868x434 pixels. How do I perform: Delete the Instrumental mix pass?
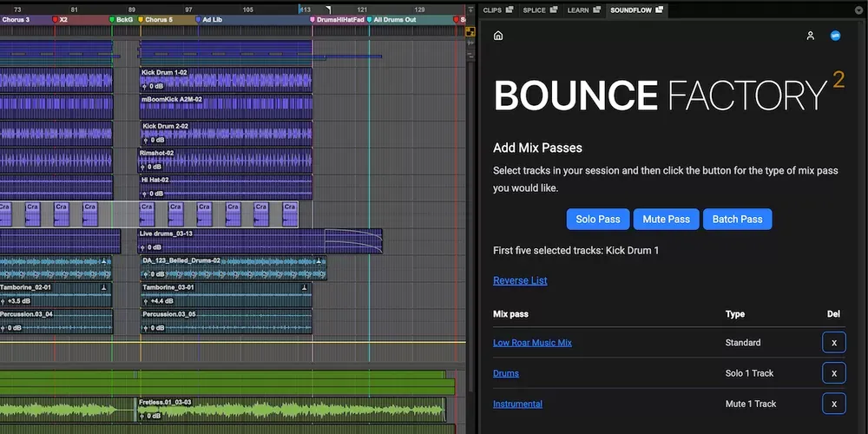pyautogui.click(x=833, y=404)
